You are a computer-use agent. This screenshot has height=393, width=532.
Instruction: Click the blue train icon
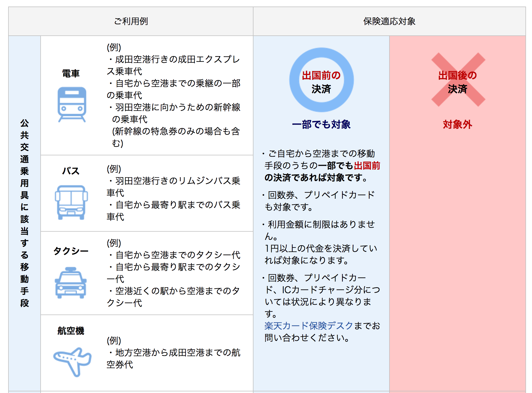coord(72,104)
